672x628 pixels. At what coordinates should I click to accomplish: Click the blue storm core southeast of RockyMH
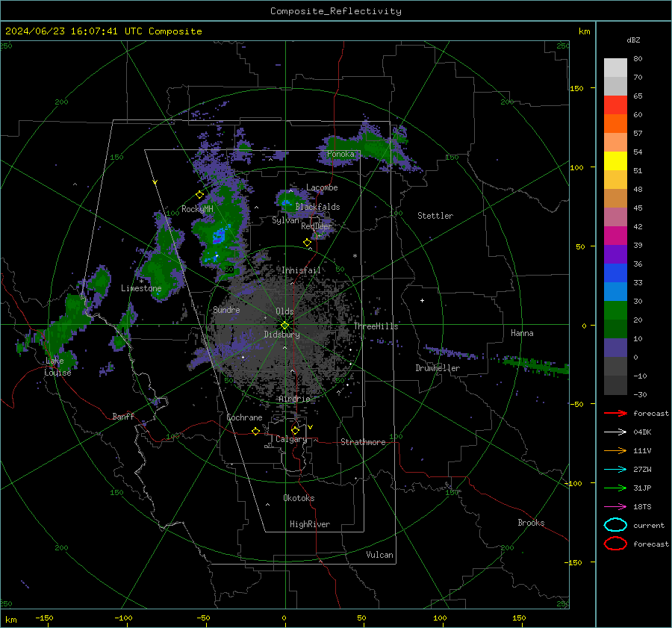point(219,236)
